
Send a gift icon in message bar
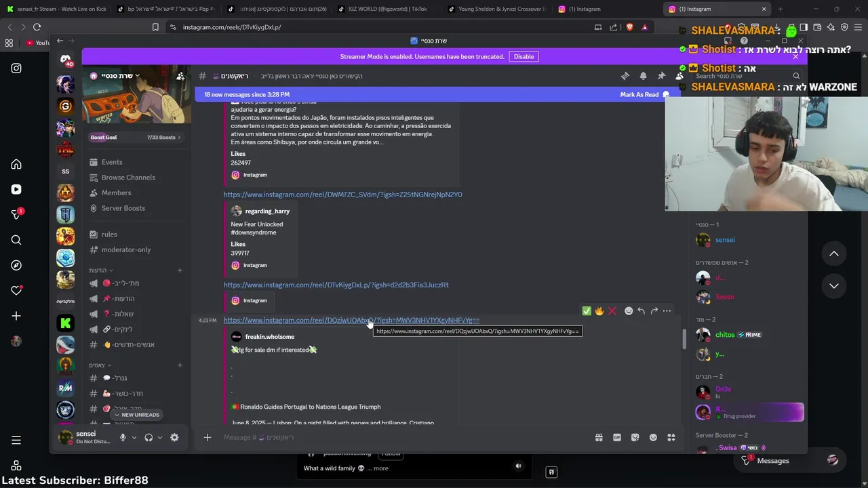pyautogui.click(x=599, y=438)
